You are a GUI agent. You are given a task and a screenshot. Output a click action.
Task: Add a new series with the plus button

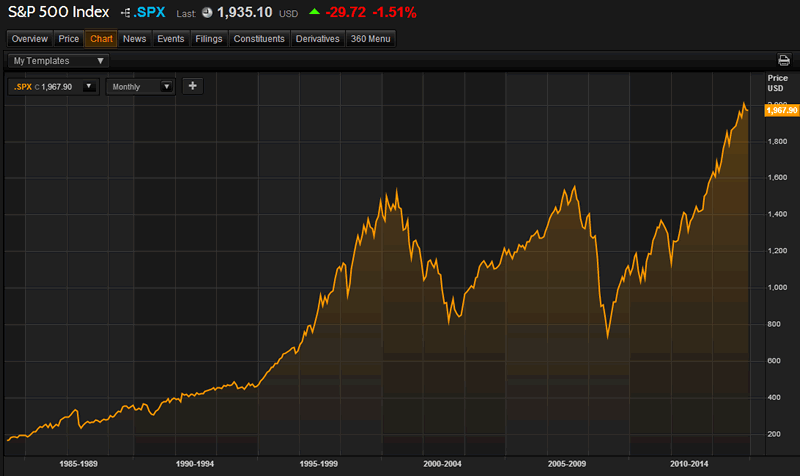click(192, 86)
